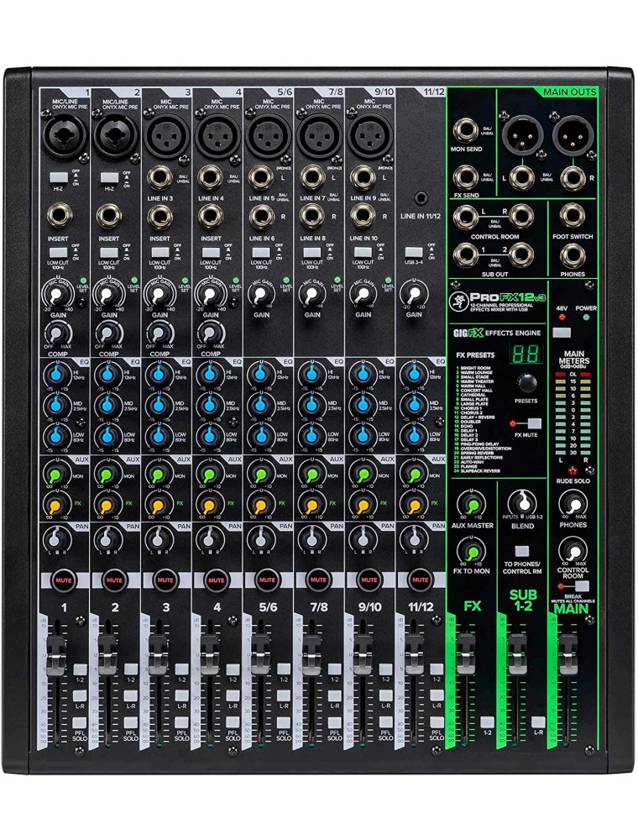Click the MAIN METERS LED ladder
The image size is (638, 840).
[573, 415]
